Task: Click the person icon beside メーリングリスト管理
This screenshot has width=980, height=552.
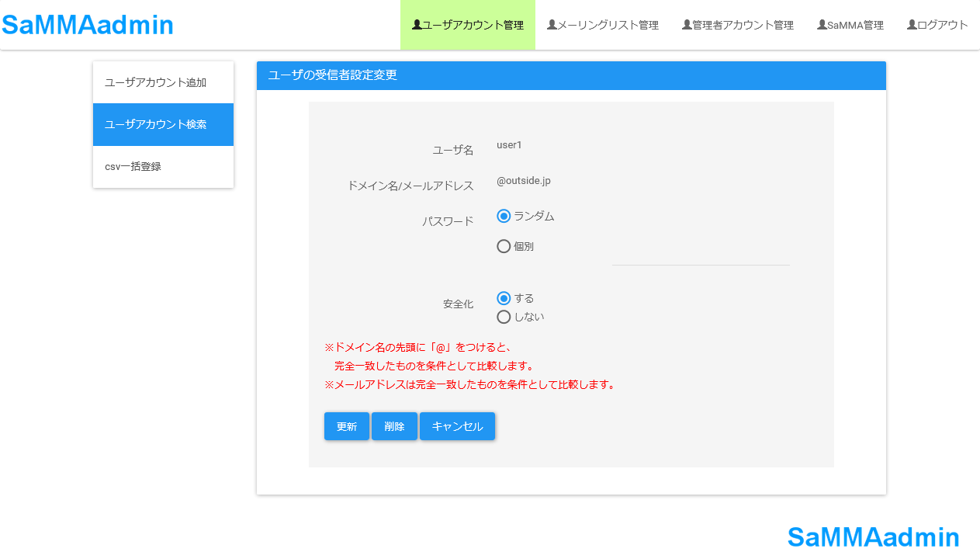Action: (x=552, y=25)
